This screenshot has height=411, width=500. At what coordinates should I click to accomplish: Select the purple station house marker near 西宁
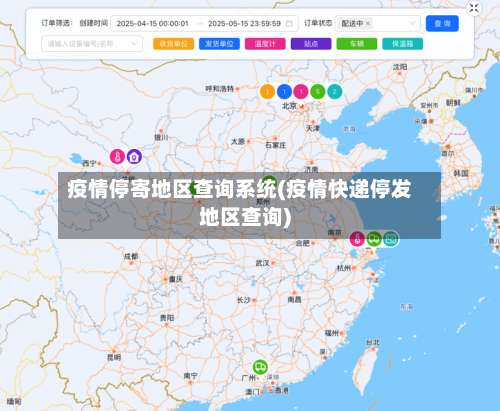tap(134, 156)
